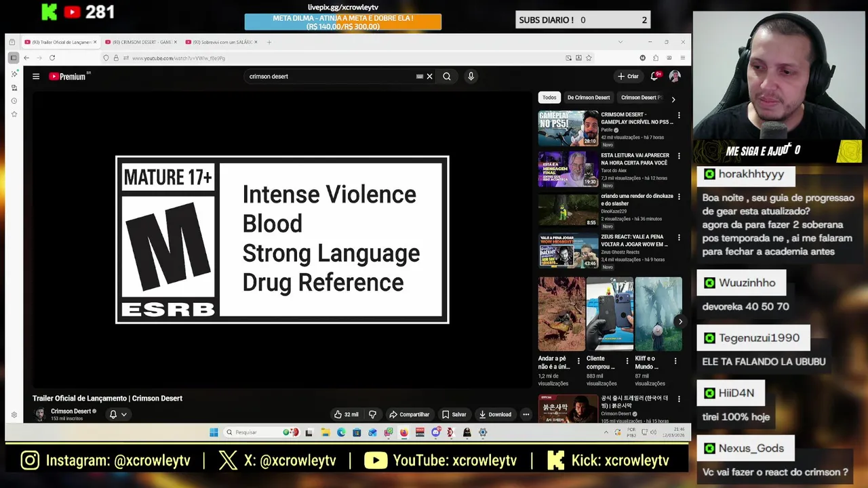Image resolution: width=868 pixels, height=488 pixels.
Task: Like the video with thumbs up
Action: [x=347, y=414]
